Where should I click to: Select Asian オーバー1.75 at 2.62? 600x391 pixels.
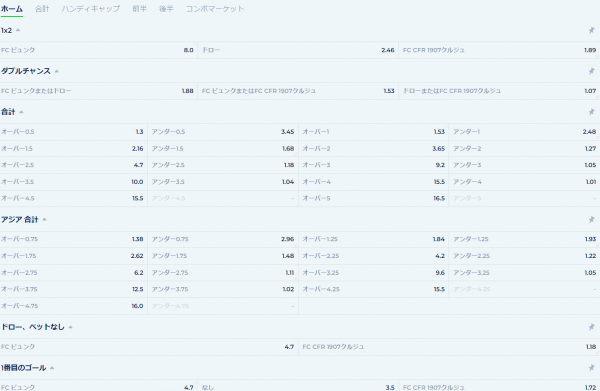click(x=73, y=256)
